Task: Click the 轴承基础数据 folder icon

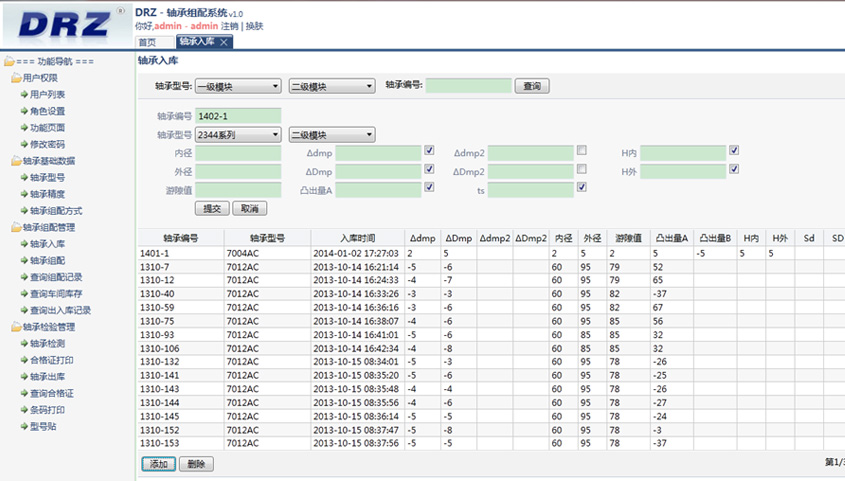Action: click(x=16, y=161)
